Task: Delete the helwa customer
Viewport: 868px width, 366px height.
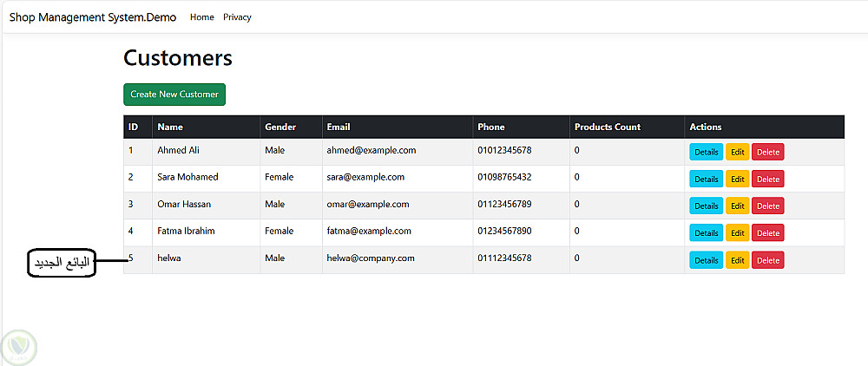Action: (767, 259)
